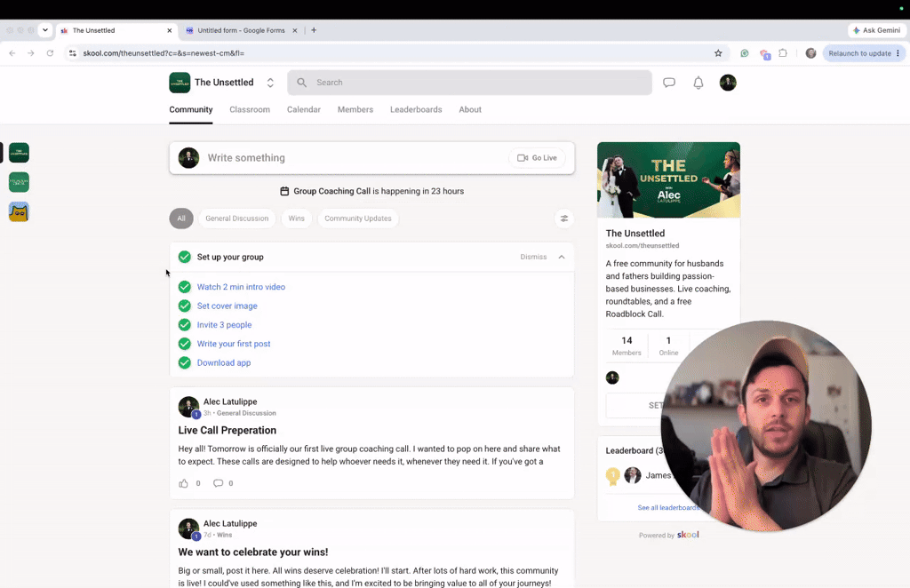Image resolution: width=910 pixels, height=588 pixels.
Task: Switch to the Leaderboards tab
Action: coord(416,109)
